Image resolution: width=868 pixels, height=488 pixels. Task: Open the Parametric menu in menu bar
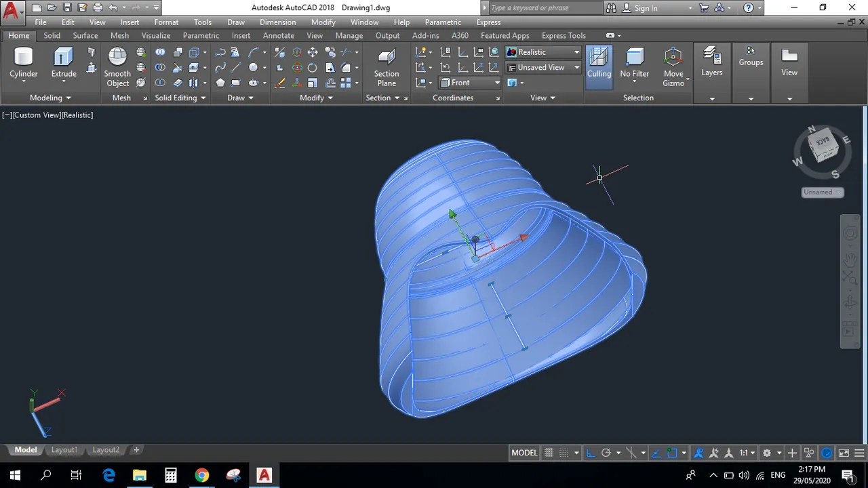coord(443,22)
